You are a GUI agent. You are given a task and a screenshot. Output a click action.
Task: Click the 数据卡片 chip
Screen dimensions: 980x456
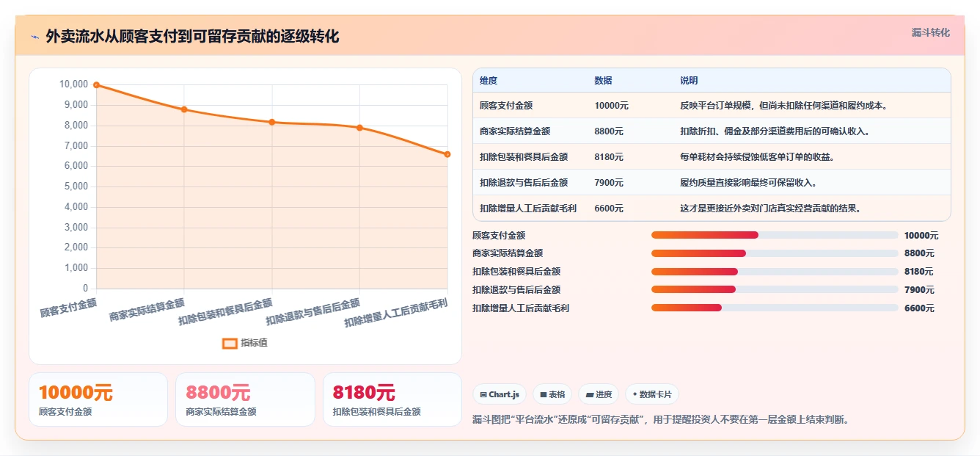651,394
